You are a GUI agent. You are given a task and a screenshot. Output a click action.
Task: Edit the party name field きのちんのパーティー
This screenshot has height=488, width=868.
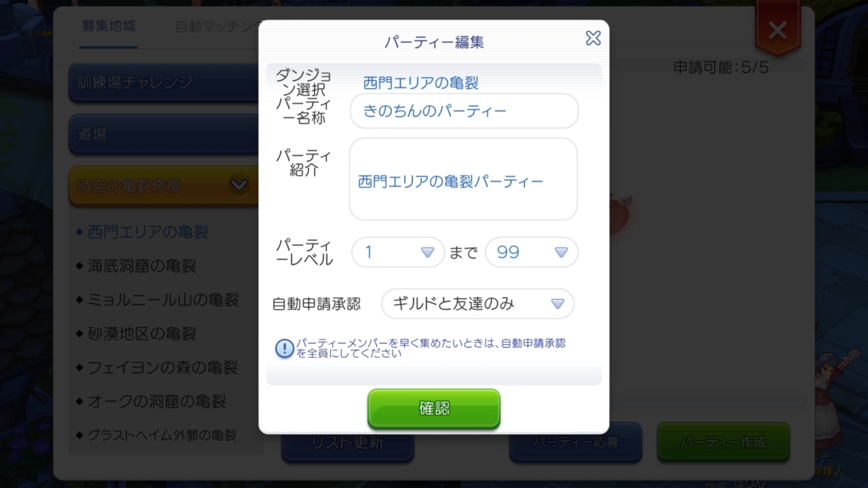coord(464,111)
